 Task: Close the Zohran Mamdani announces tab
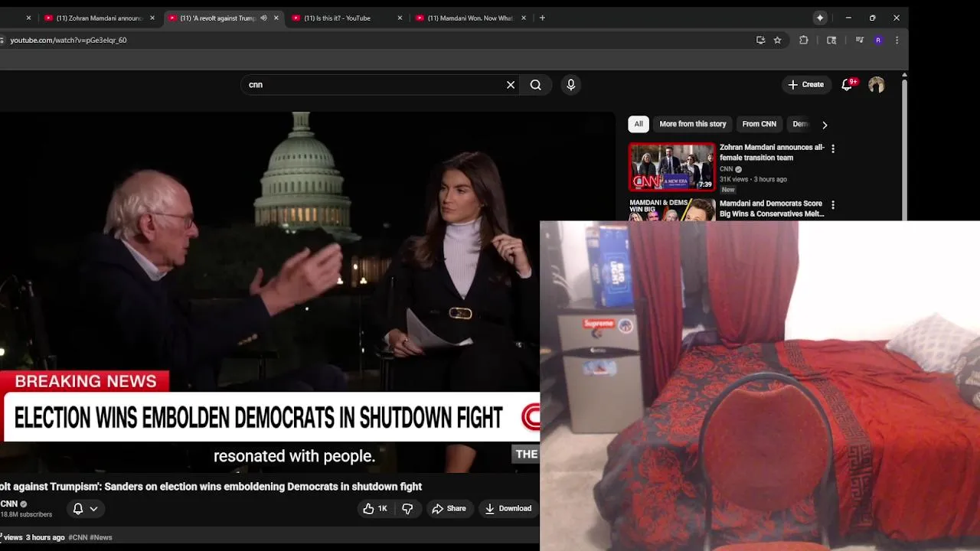pos(152,18)
